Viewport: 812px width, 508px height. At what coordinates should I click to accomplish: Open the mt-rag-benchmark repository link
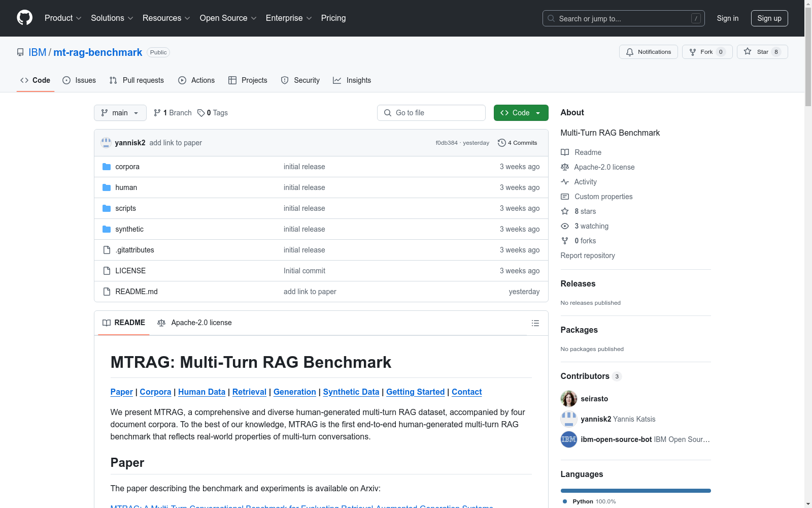tap(97, 52)
